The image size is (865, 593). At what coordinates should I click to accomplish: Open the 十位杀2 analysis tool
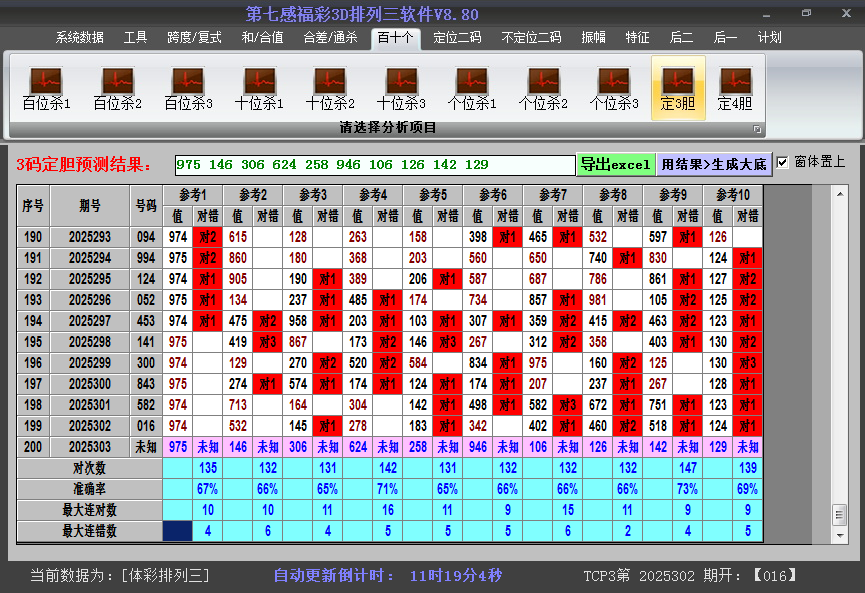(x=329, y=85)
